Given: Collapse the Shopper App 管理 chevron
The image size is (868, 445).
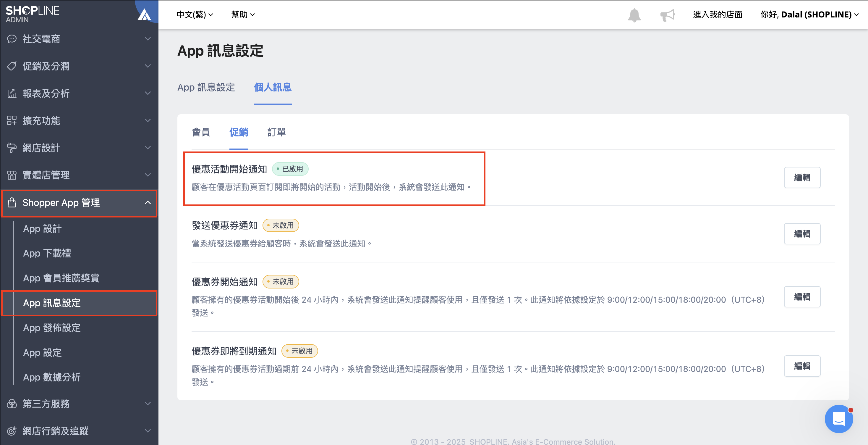Looking at the screenshot, I should [148, 203].
